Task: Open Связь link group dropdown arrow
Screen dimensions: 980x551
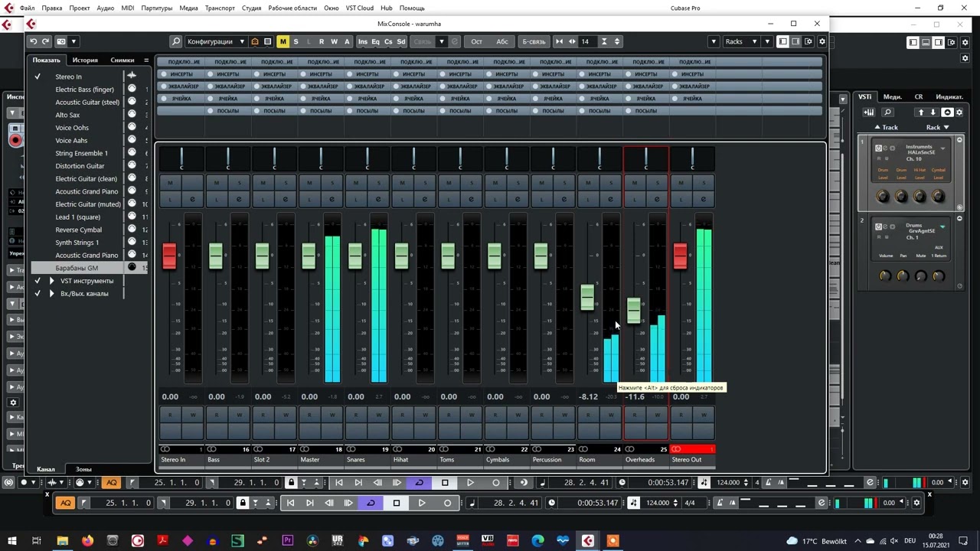Action: click(x=441, y=41)
